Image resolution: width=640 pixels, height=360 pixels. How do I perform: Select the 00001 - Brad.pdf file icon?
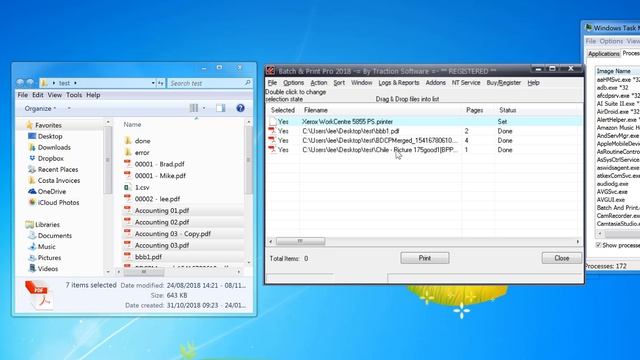coord(128,164)
